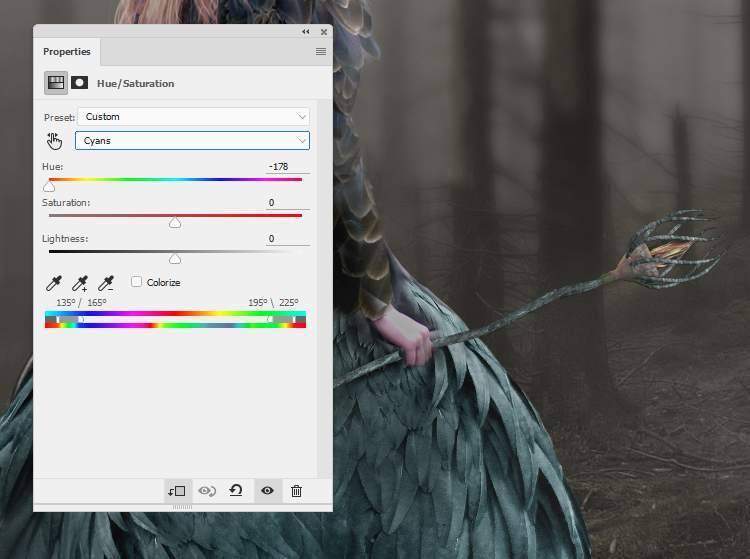Image resolution: width=750 pixels, height=559 pixels.
Task: Select the Eyedropper tool
Action: point(54,283)
